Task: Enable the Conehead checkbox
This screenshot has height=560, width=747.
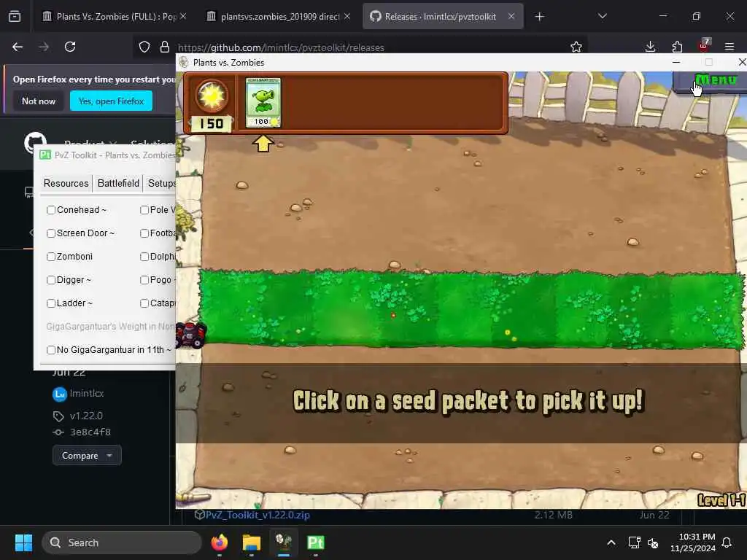Action: (51, 210)
